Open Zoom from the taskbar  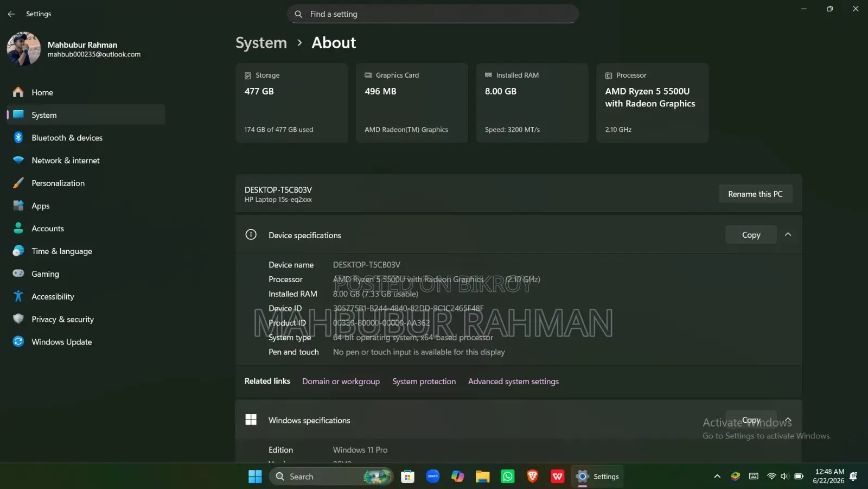coord(432,477)
